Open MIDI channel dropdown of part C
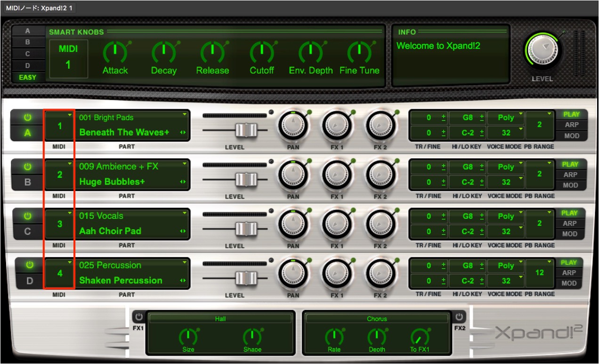 59,224
